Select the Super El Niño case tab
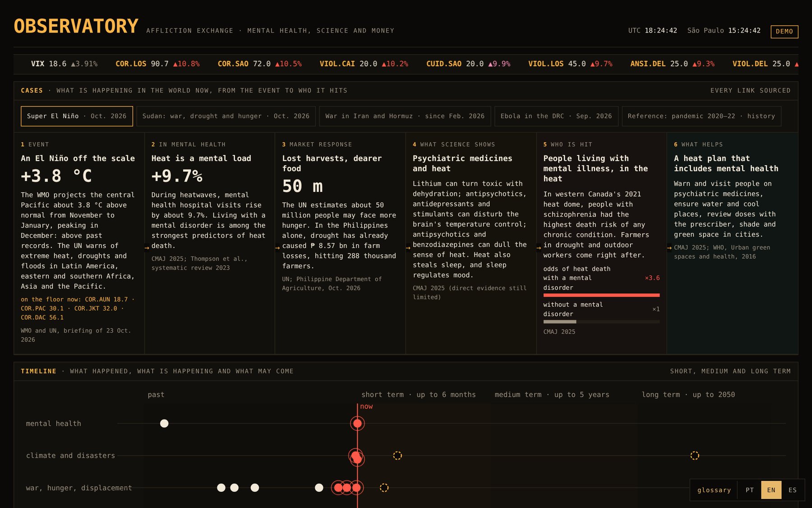This screenshot has width=812, height=508. point(77,116)
